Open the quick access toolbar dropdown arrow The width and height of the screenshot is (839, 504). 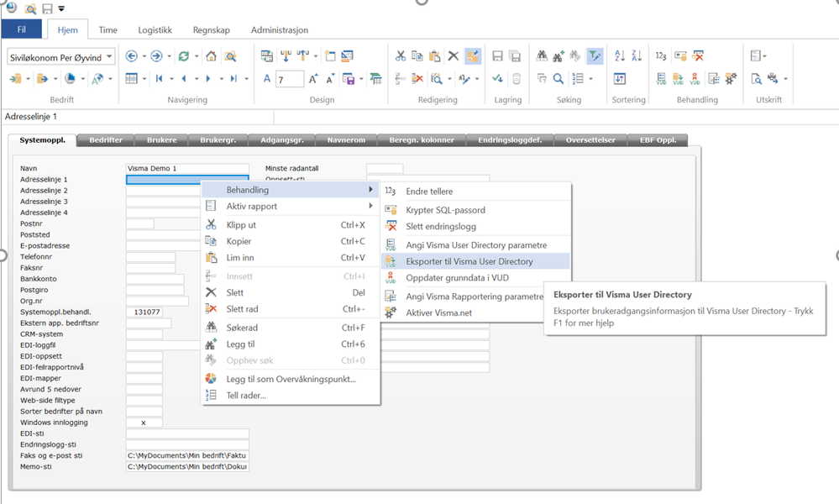coord(61,8)
